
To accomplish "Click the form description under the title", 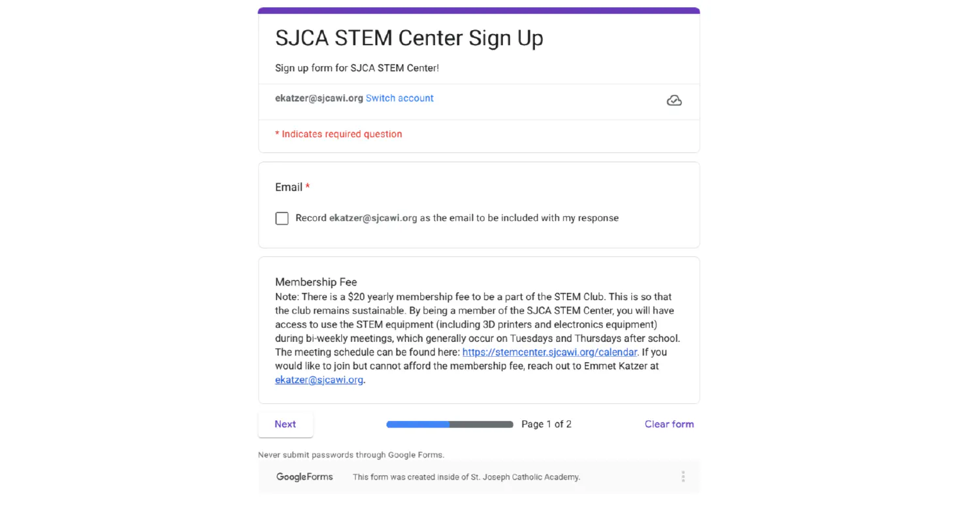I will pos(357,68).
